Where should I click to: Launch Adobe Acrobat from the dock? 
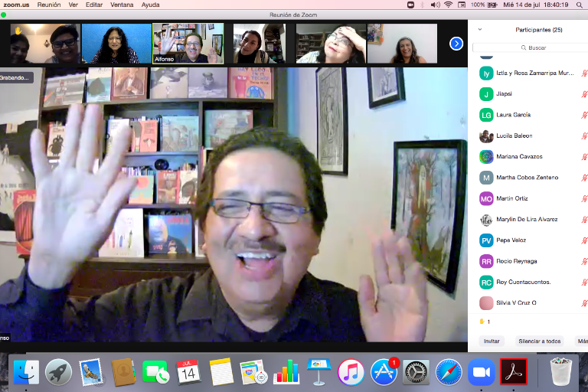pos(512,372)
